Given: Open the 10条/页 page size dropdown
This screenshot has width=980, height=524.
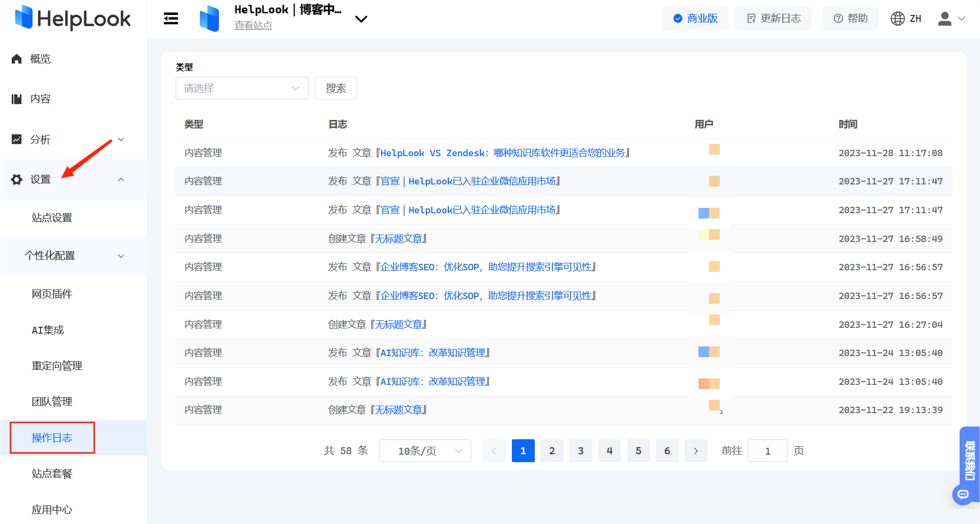Looking at the screenshot, I should 425,451.
